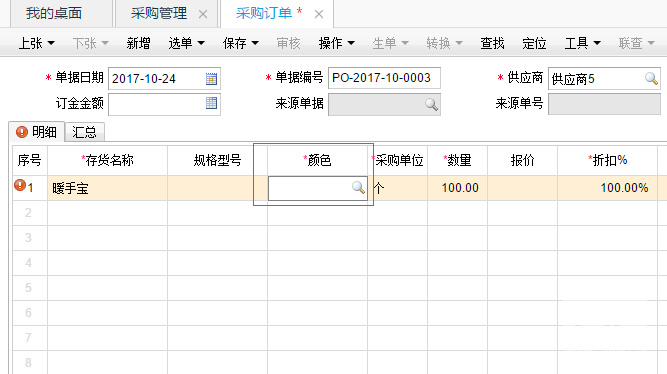Click the 序号 column header
667x374 pixels.
click(x=29, y=160)
